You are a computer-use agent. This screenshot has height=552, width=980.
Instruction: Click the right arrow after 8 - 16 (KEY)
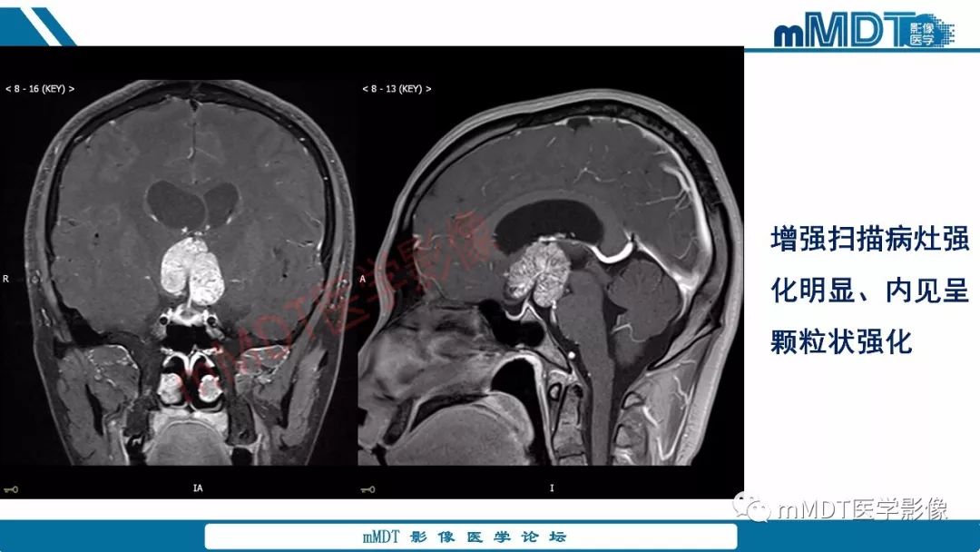(72, 89)
